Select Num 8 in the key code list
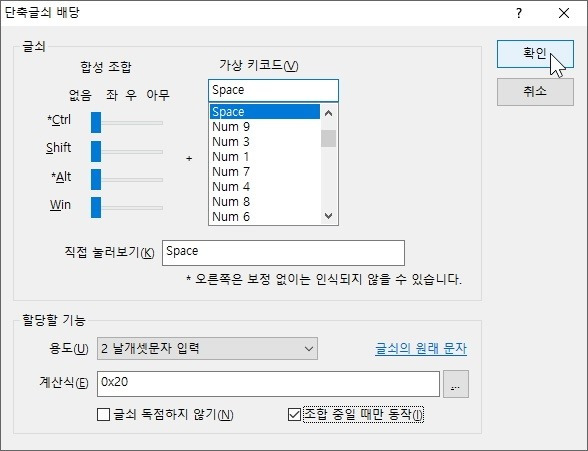 (265, 202)
